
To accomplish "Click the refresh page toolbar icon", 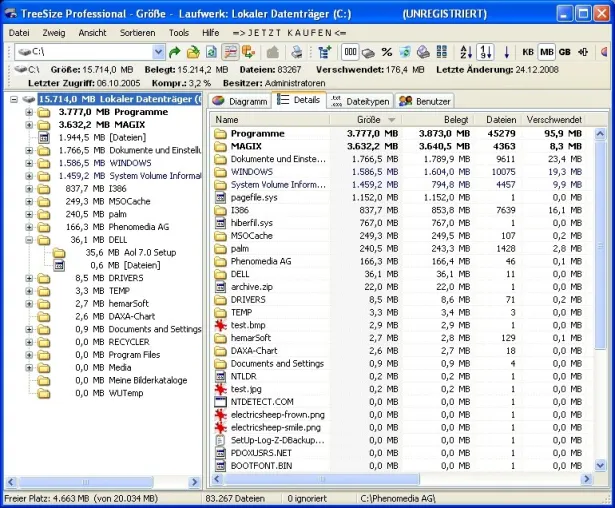I will pos(211,52).
